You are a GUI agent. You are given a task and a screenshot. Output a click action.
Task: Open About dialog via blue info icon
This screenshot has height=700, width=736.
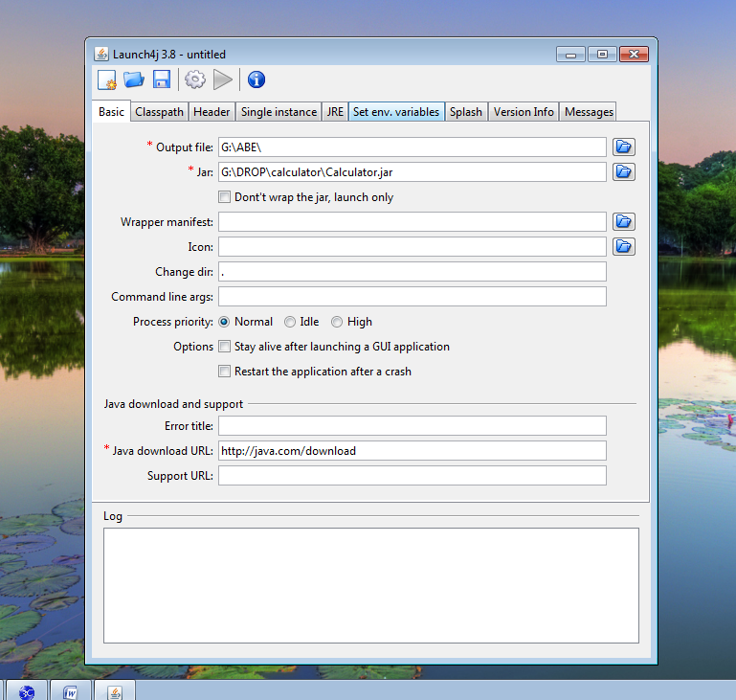click(x=256, y=79)
